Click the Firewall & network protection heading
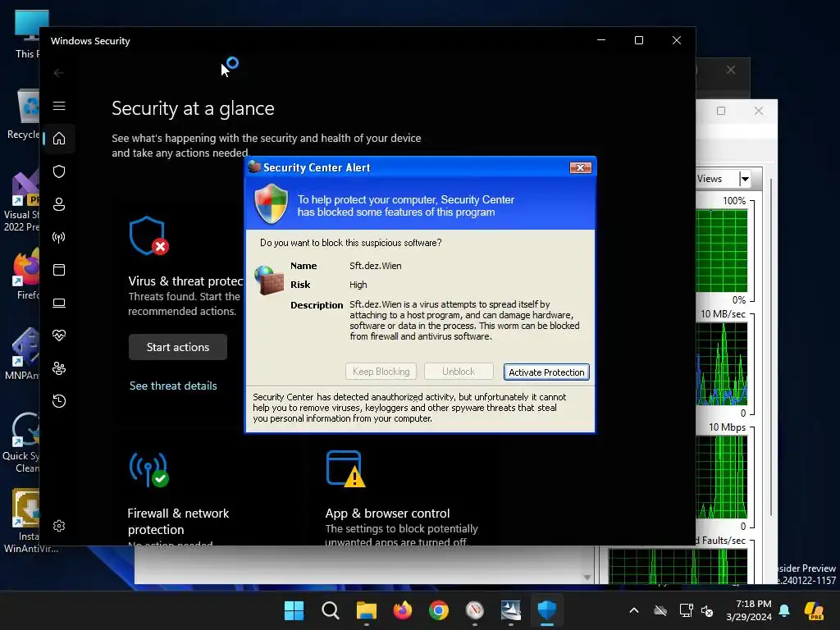 [178, 521]
